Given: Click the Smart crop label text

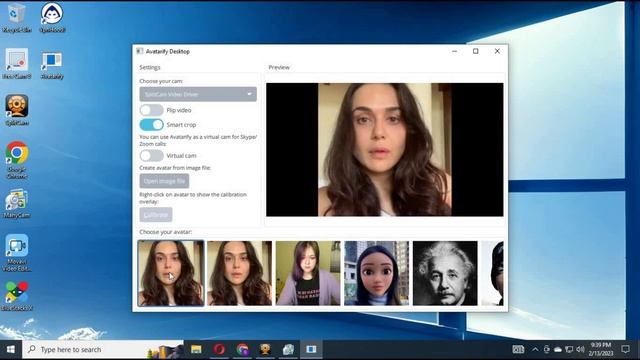Looking at the screenshot, I should click(181, 125).
